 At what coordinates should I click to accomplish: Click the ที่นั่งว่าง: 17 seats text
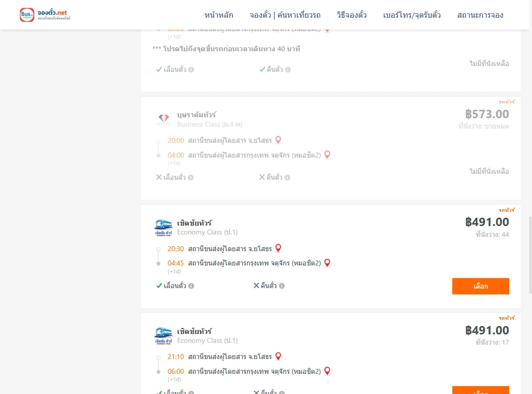492,342
